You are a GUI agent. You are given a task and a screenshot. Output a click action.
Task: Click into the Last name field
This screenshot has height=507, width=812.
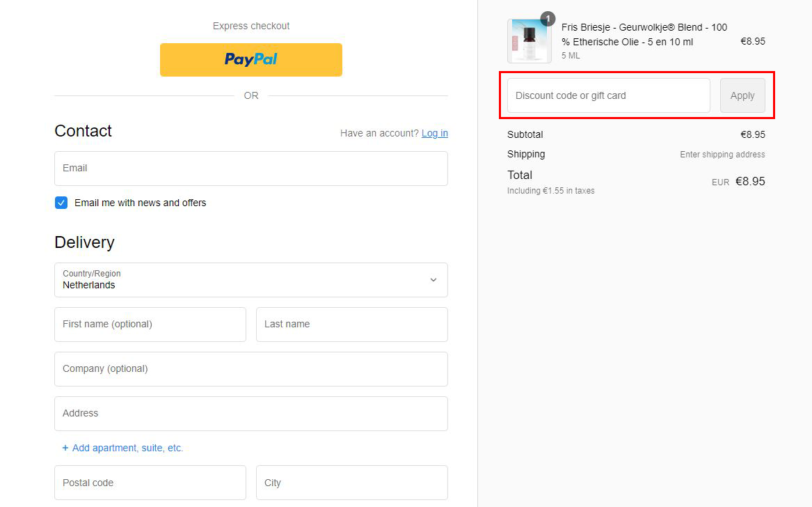point(351,325)
